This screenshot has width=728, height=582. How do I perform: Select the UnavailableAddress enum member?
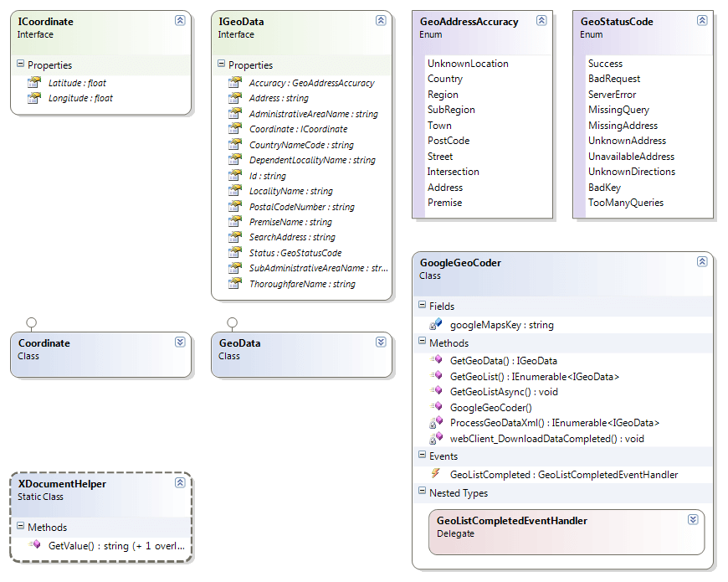point(632,157)
